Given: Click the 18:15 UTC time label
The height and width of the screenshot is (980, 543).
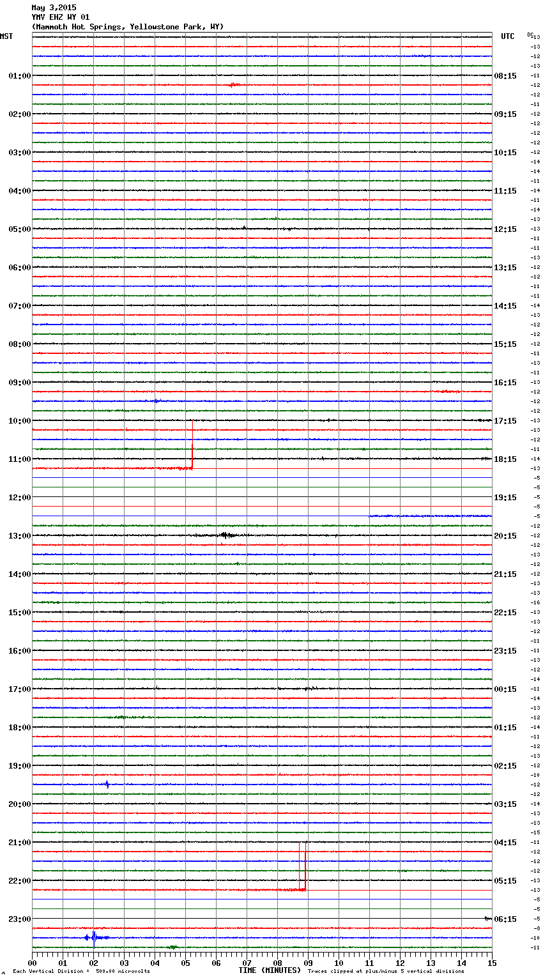Looking at the screenshot, I should pyautogui.click(x=505, y=459).
